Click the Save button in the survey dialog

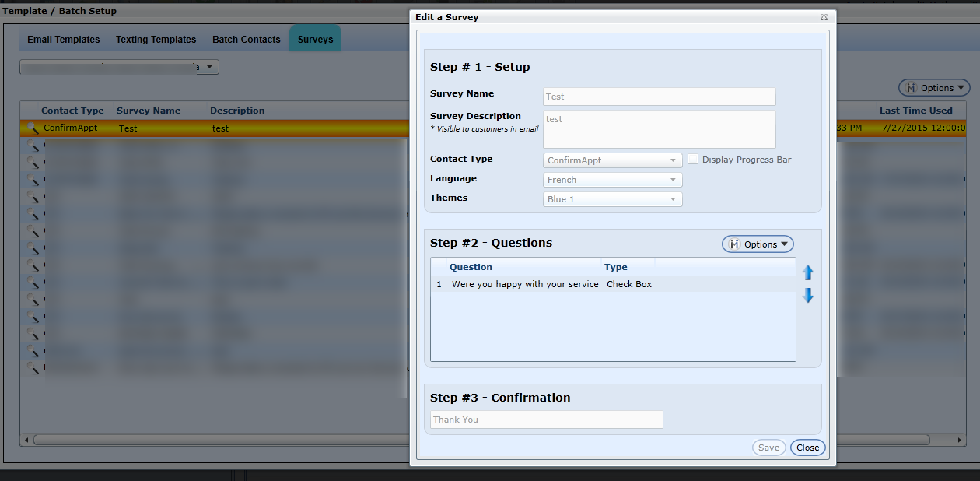coord(768,448)
